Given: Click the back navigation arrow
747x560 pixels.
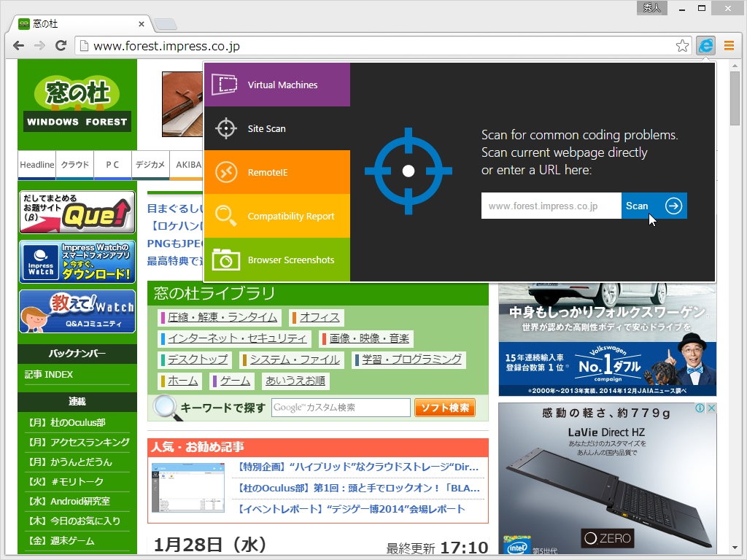Looking at the screenshot, I should point(18,45).
